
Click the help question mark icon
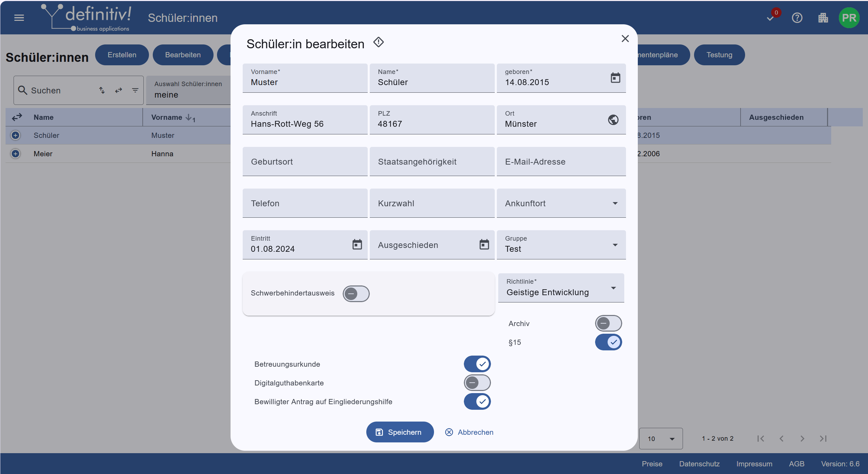point(797,18)
